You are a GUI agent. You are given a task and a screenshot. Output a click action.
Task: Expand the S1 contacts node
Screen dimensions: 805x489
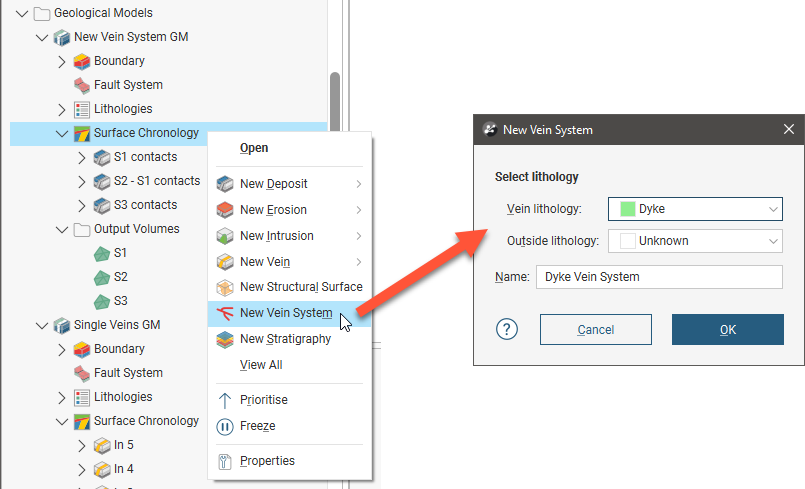[x=82, y=158]
